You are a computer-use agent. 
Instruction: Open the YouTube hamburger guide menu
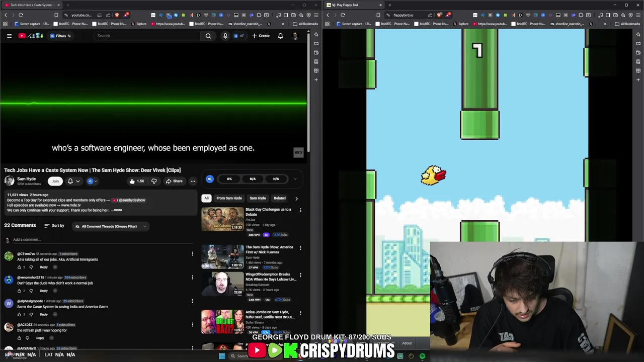tap(9, 36)
